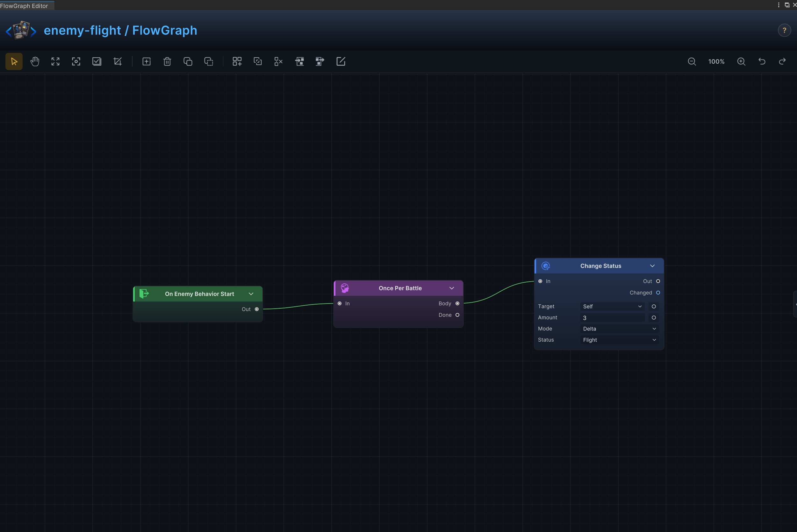Screen dimensions: 797x532
Task: Click the 100% zoom level label
Action: tap(716, 61)
